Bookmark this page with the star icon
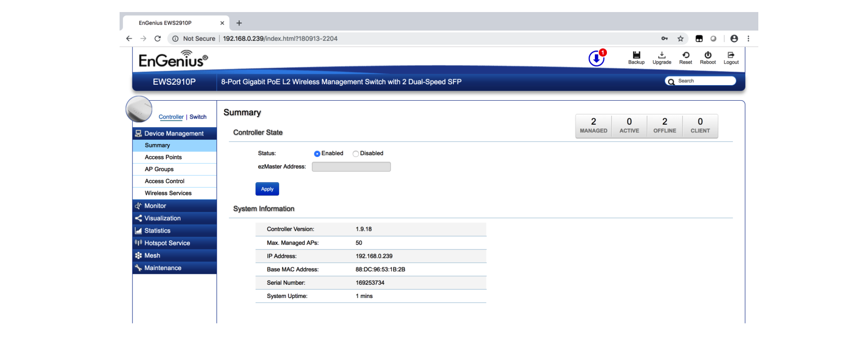Viewport: 868px width, 338px height. click(x=680, y=39)
